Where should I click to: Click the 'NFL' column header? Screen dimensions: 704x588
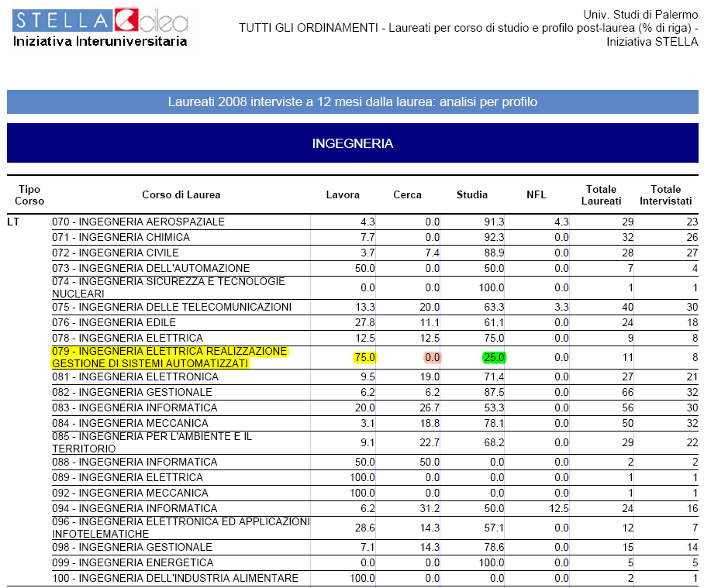point(536,194)
